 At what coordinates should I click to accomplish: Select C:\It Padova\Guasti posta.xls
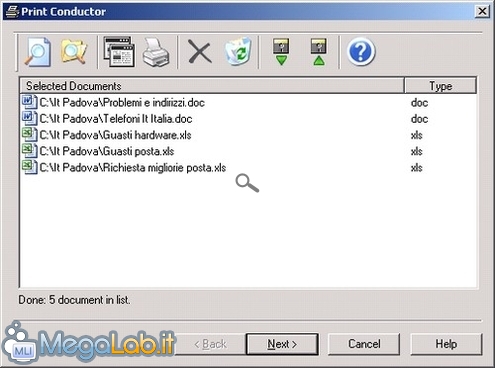click(x=107, y=151)
